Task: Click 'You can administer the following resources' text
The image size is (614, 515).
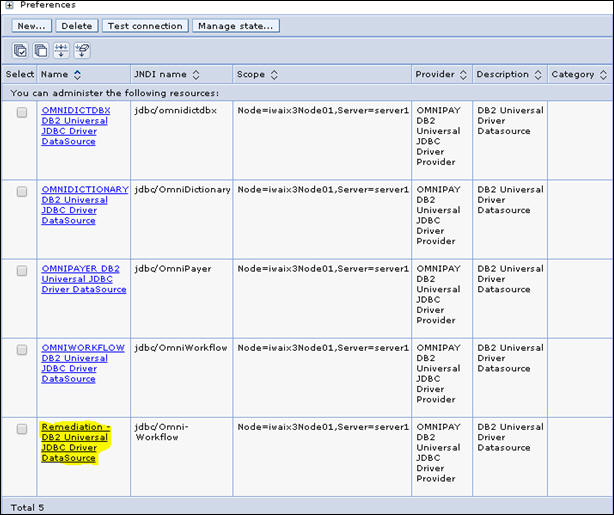Action: point(115,93)
